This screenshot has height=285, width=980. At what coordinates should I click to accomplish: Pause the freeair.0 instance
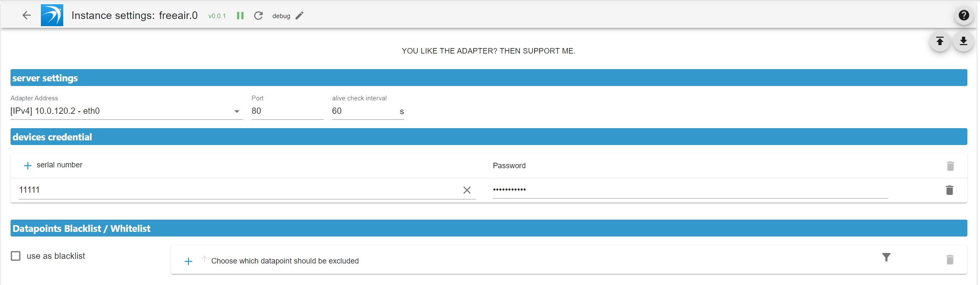240,16
